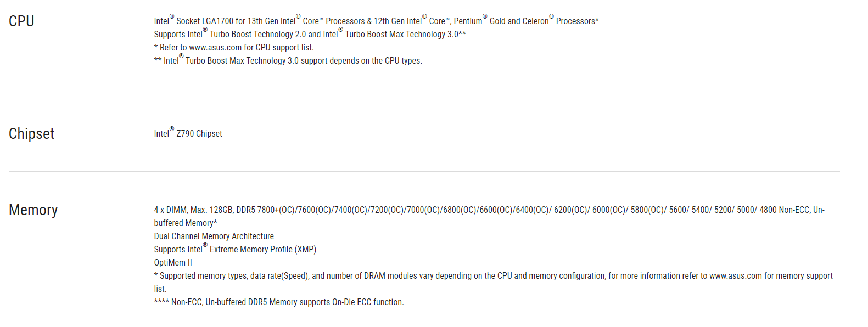This screenshot has height=327, width=868.
Task: Click the "13th Gen Intel" text
Action: tap(271, 21)
